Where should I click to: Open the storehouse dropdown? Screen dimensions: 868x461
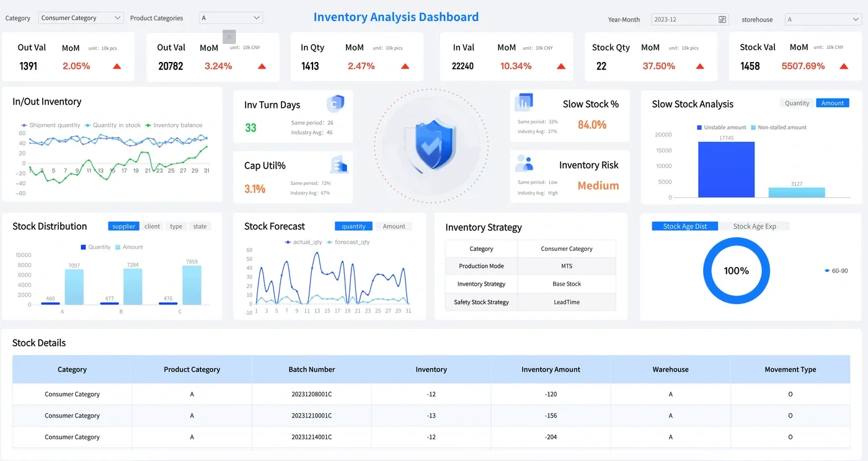823,19
